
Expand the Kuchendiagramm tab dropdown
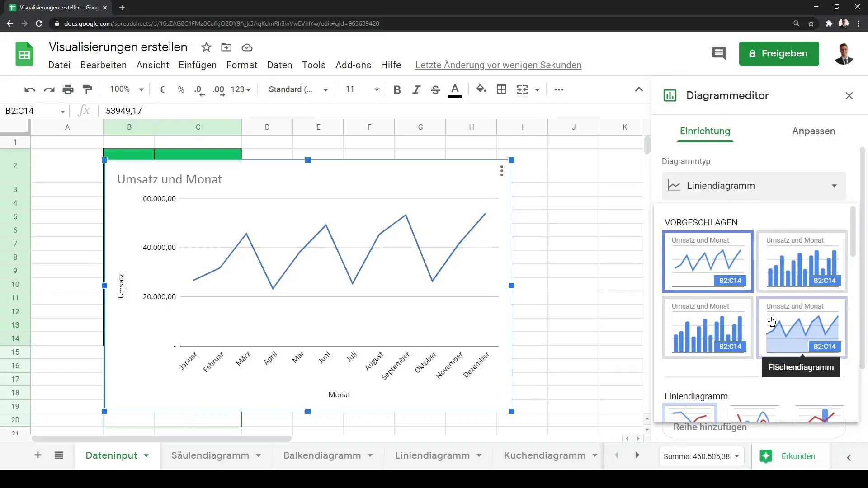(596, 455)
